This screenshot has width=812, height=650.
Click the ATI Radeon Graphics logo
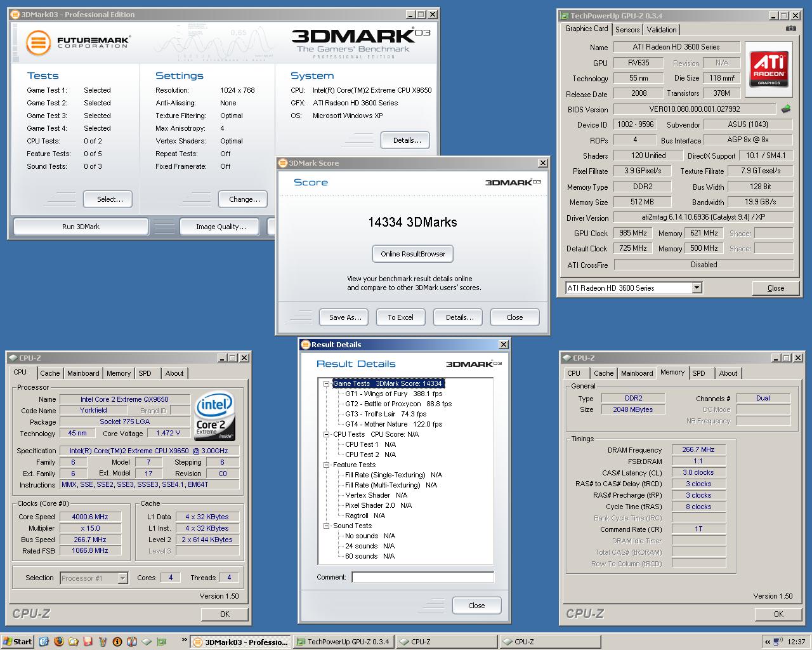click(x=769, y=69)
